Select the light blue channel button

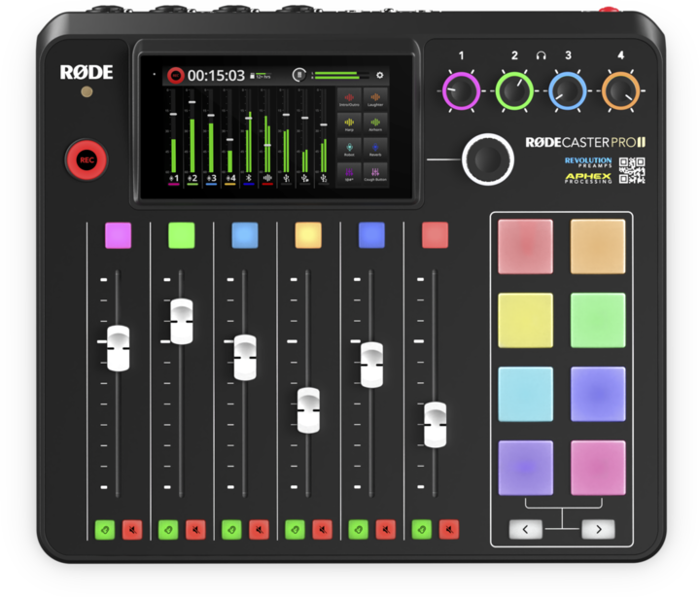pyautogui.click(x=245, y=235)
